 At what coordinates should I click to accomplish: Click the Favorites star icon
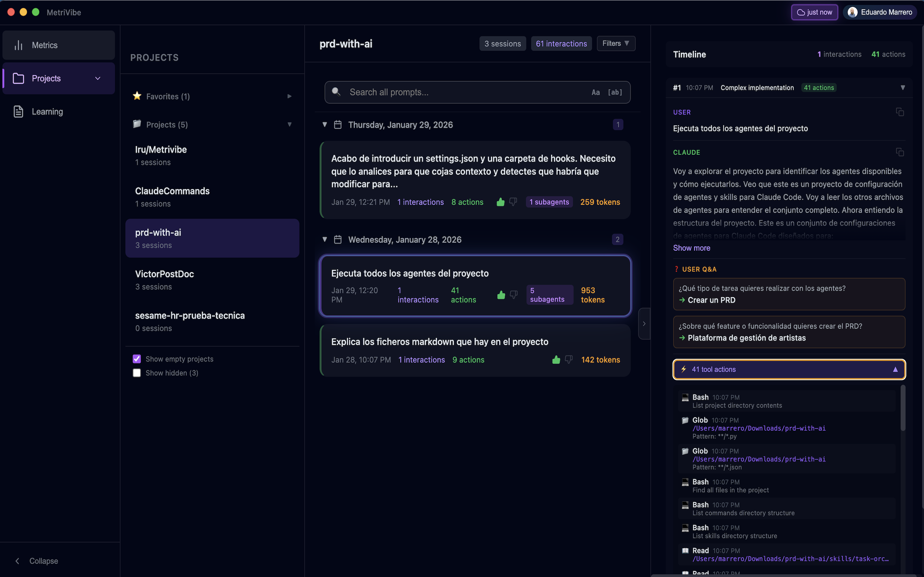click(x=137, y=96)
